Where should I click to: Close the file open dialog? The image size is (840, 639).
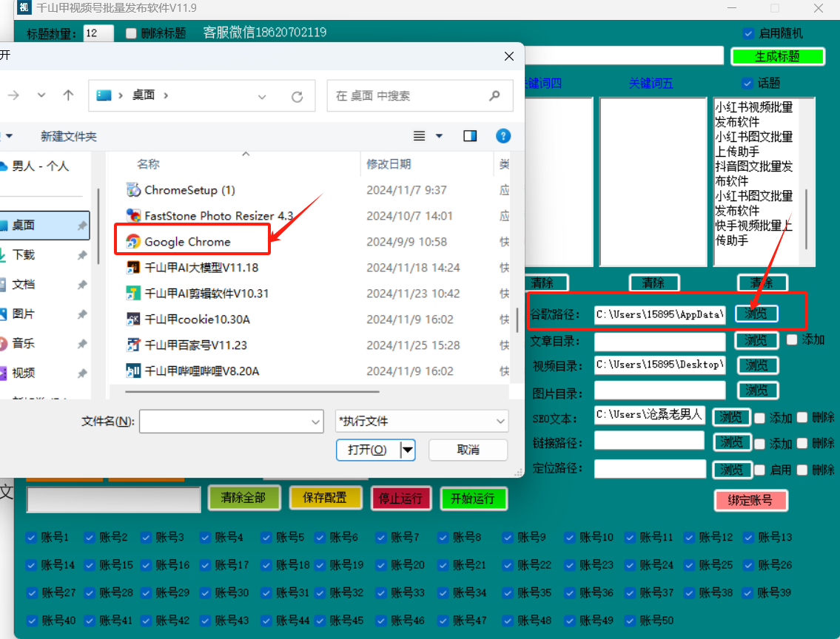point(509,56)
